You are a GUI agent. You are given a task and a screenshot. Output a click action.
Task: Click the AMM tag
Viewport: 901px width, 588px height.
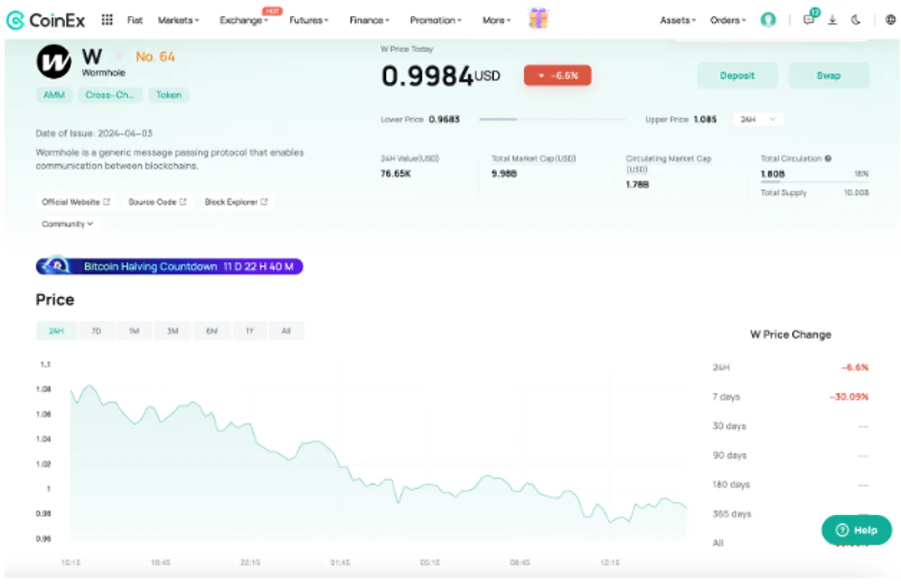pyautogui.click(x=54, y=95)
